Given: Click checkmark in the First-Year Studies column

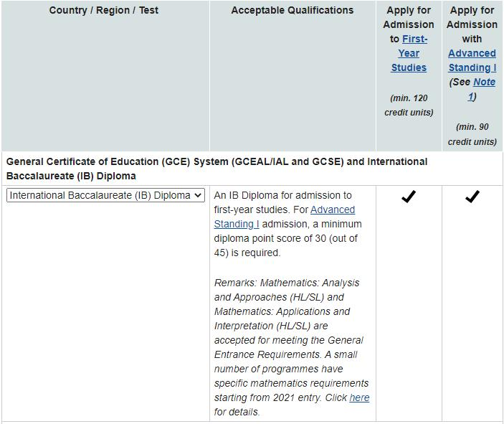Looking at the screenshot, I should (409, 197).
